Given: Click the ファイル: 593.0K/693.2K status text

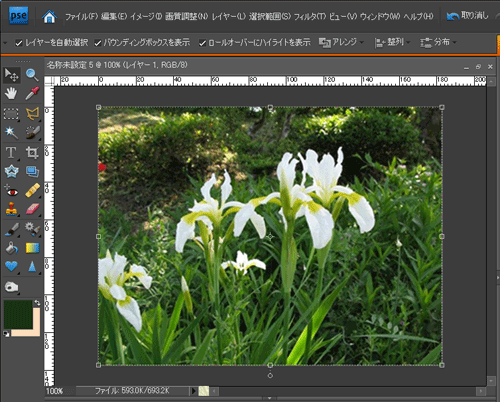Looking at the screenshot, I should coord(132,391).
